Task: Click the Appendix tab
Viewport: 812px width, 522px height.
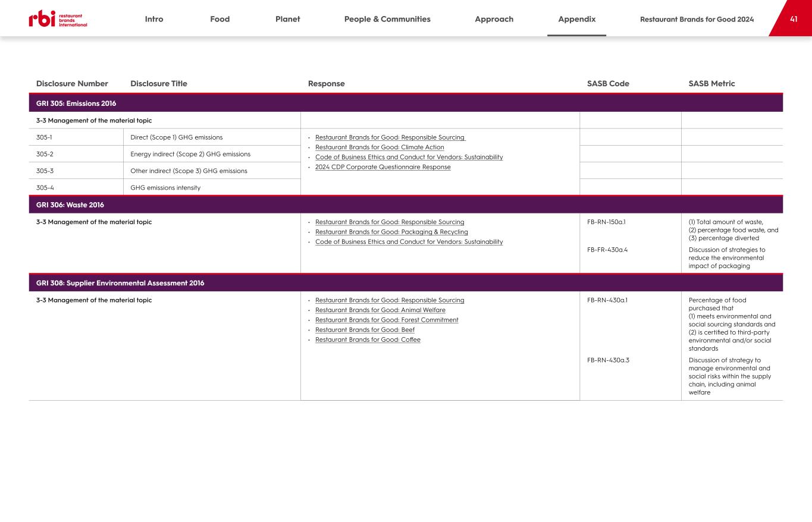Action: (x=576, y=19)
